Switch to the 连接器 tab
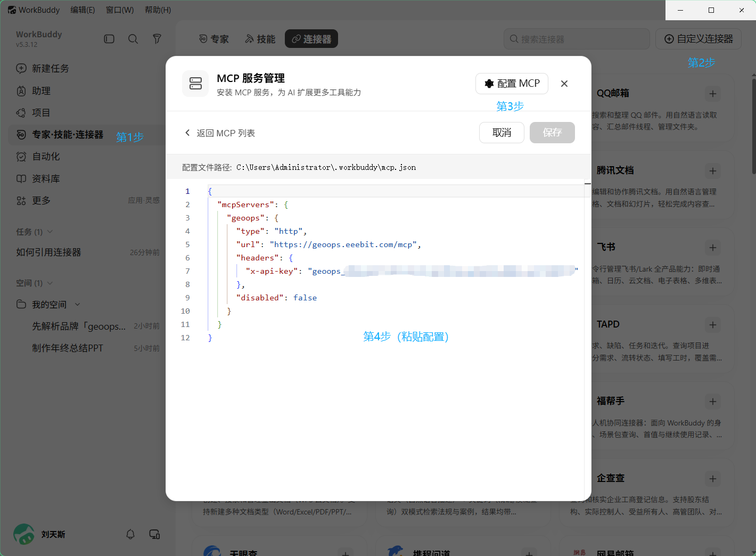Viewport: 756px width, 556px height. click(311, 39)
